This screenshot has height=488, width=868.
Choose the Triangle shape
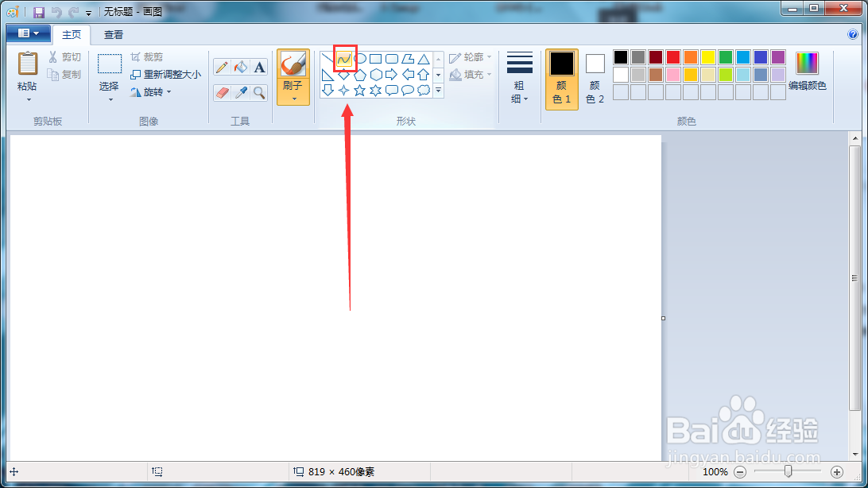[424, 59]
